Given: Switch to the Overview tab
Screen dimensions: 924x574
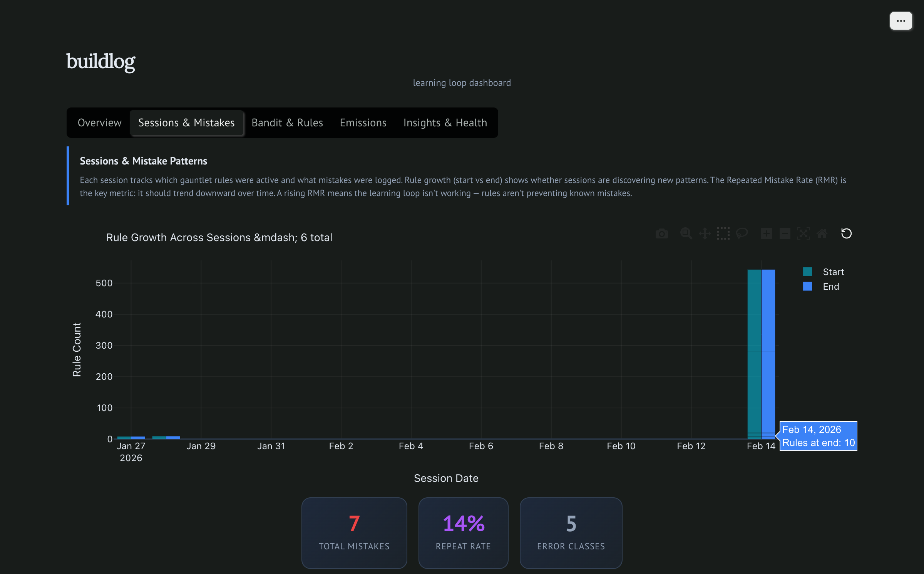Looking at the screenshot, I should pos(99,123).
